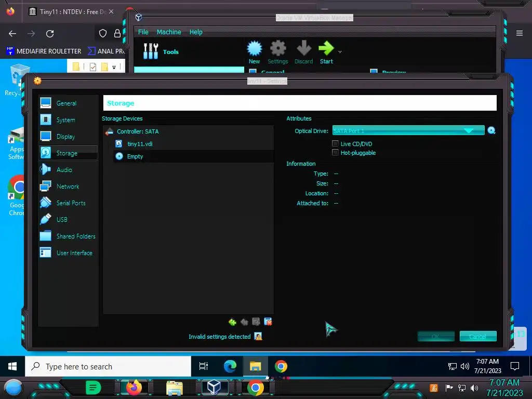Viewport: 532px width, 399px height.
Task: Click the remove controller icon below storage tree
Action: click(x=244, y=322)
